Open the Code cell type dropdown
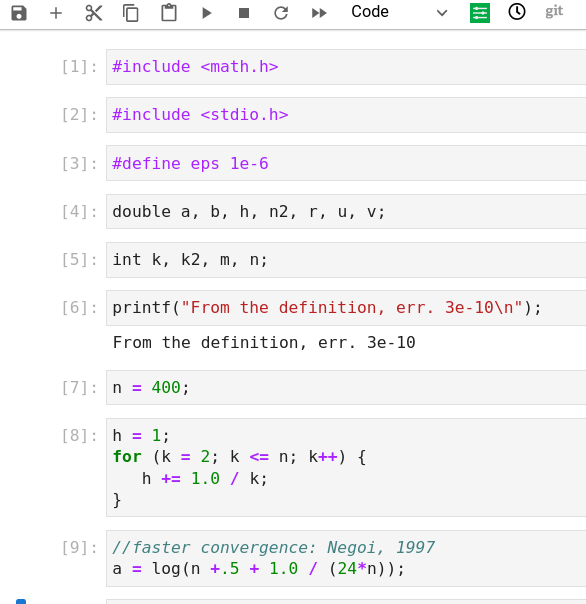586x604 pixels. tap(399, 12)
